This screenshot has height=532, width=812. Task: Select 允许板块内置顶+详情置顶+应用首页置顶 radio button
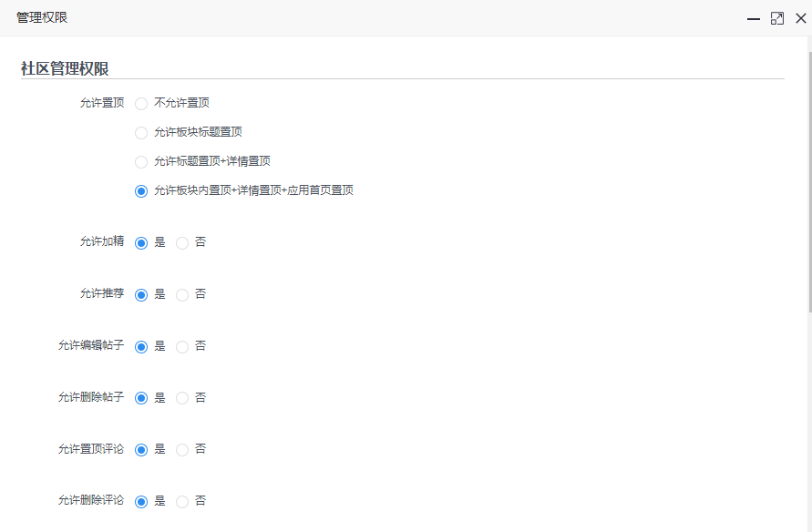point(141,191)
